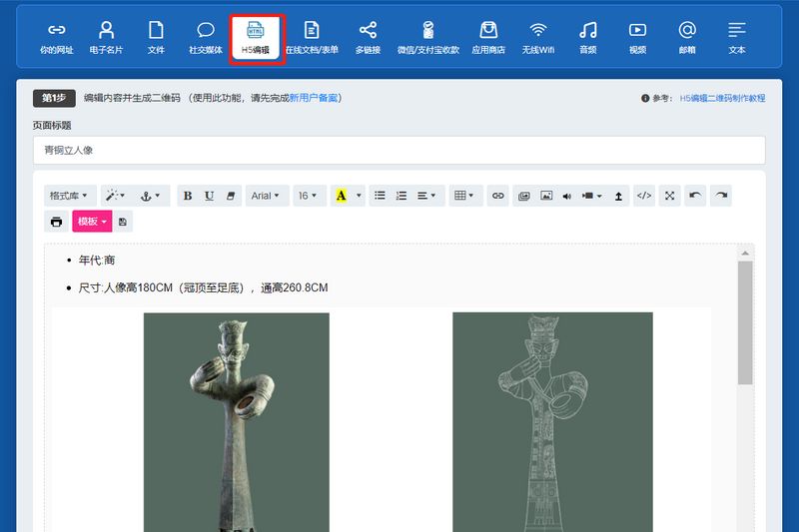The width and height of the screenshot is (799, 532).
Task: Open the 电子名片 business card tab
Action: point(106,38)
